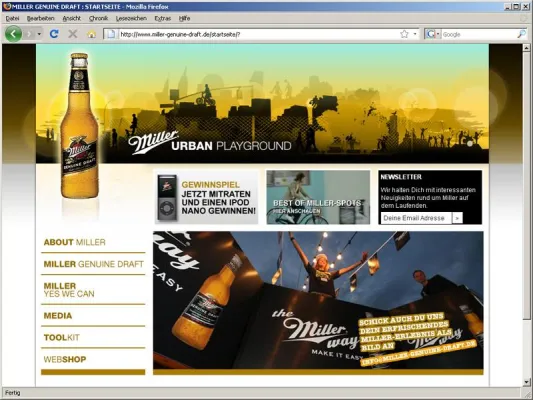This screenshot has width=533, height=400.
Task: Click the 'NEWSLETTER' heading text
Action: coord(401,177)
